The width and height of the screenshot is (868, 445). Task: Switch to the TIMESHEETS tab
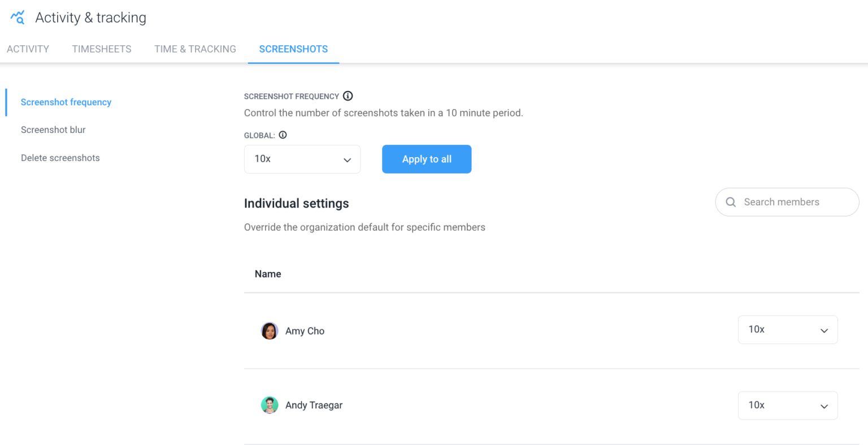point(101,49)
